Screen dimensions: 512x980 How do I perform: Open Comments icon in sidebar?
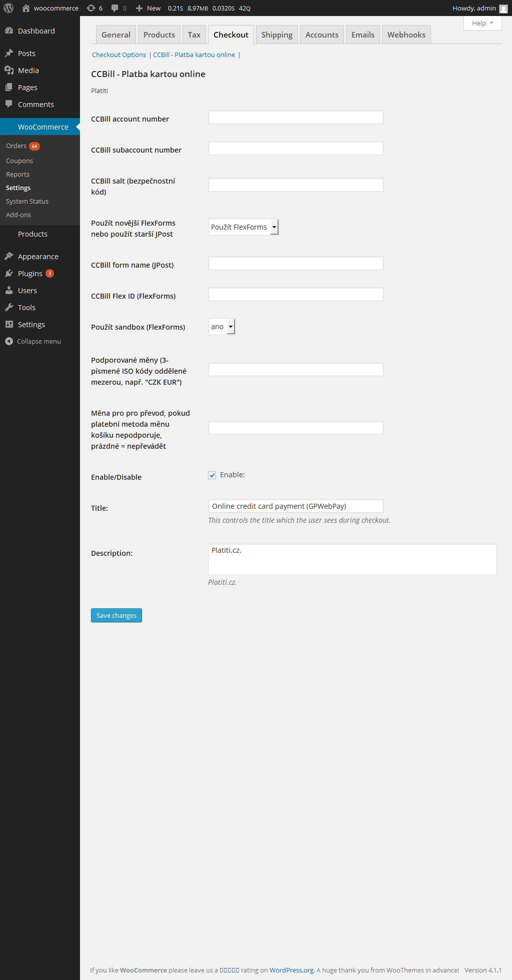[9, 104]
